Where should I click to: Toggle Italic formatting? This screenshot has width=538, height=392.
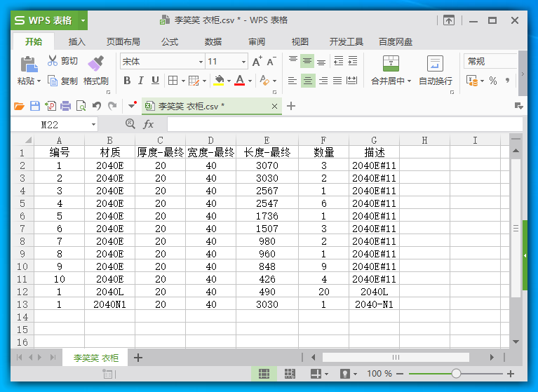point(141,81)
